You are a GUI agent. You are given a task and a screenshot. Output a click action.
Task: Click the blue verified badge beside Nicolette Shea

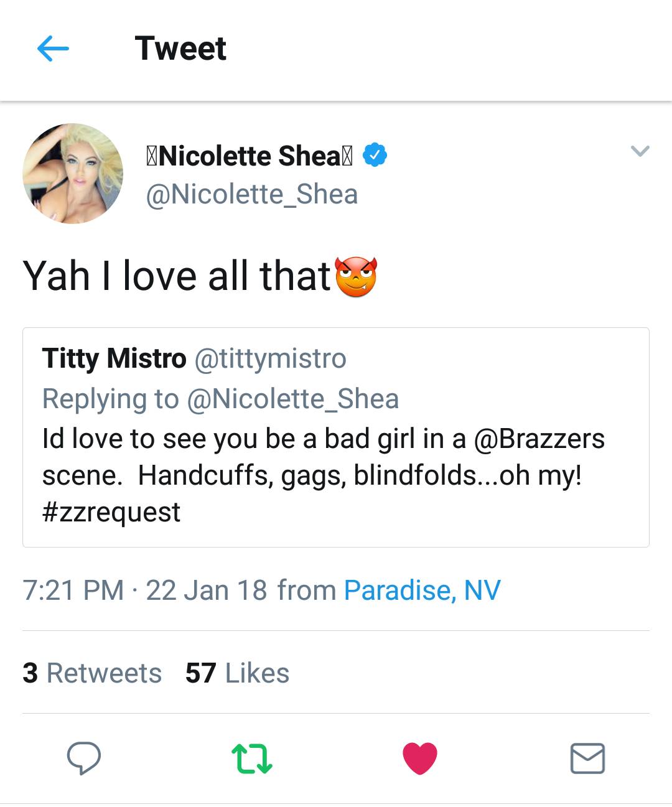click(x=376, y=155)
